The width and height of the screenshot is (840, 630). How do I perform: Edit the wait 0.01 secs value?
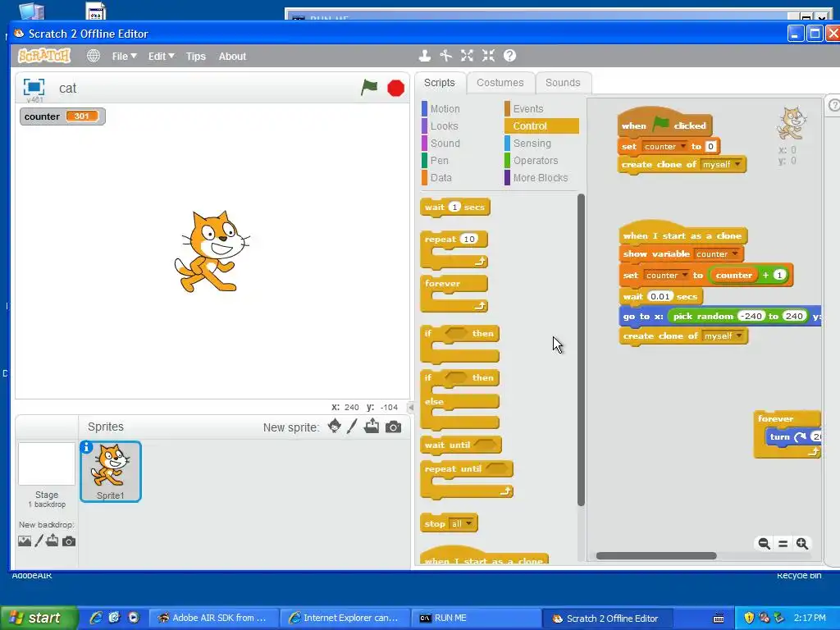click(660, 296)
